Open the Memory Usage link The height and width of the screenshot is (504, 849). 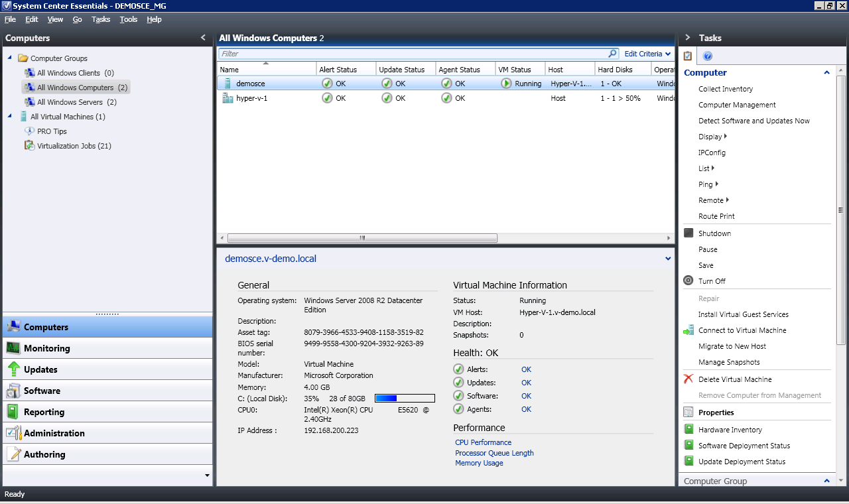479,463
